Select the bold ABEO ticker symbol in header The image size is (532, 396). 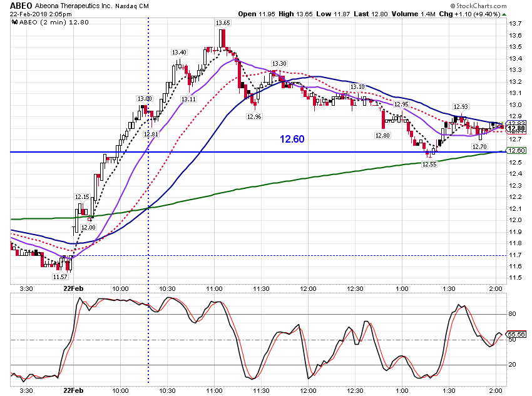point(21,6)
